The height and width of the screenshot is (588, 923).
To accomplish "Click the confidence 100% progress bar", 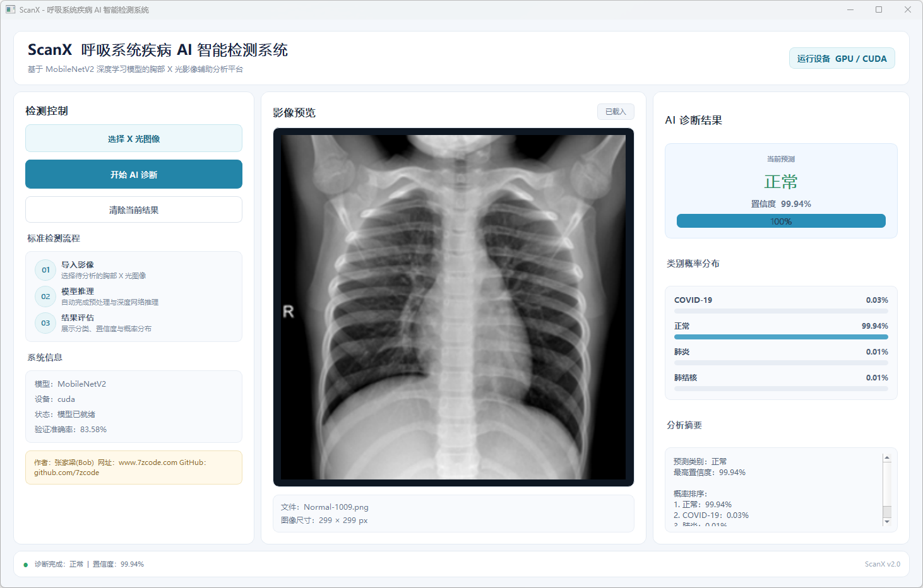I will (781, 221).
